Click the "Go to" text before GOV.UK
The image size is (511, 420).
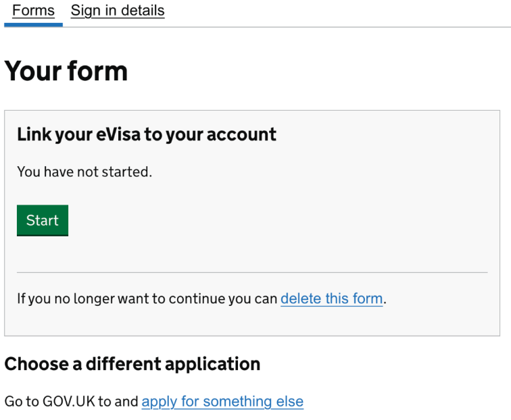click(x=22, y=402)
